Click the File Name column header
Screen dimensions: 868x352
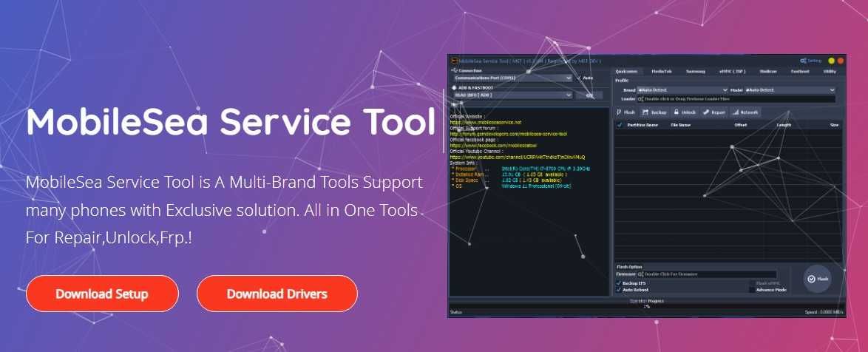tap(680, 125)
